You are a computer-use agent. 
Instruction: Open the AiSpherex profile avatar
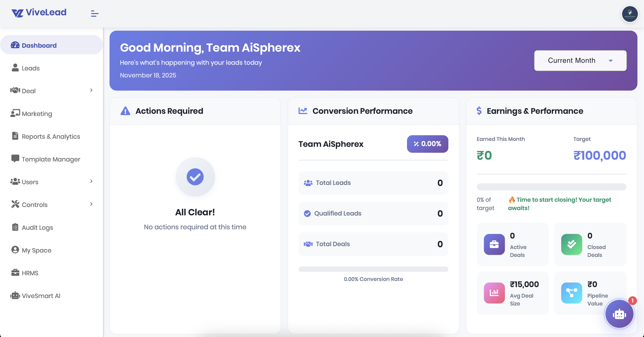[630, 14]
